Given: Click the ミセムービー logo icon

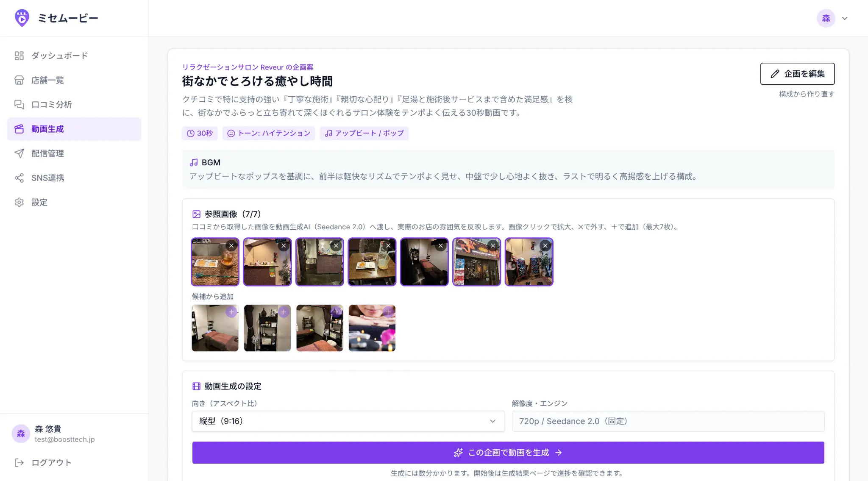Looking at the screenshot, I should (22, 18).
